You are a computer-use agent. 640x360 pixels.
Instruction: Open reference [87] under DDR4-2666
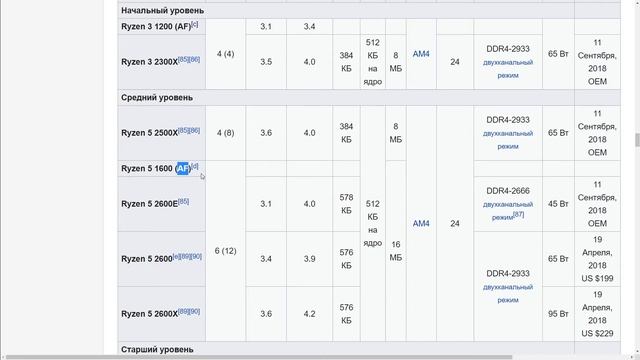pyautogui.click(x=518, y=215)
